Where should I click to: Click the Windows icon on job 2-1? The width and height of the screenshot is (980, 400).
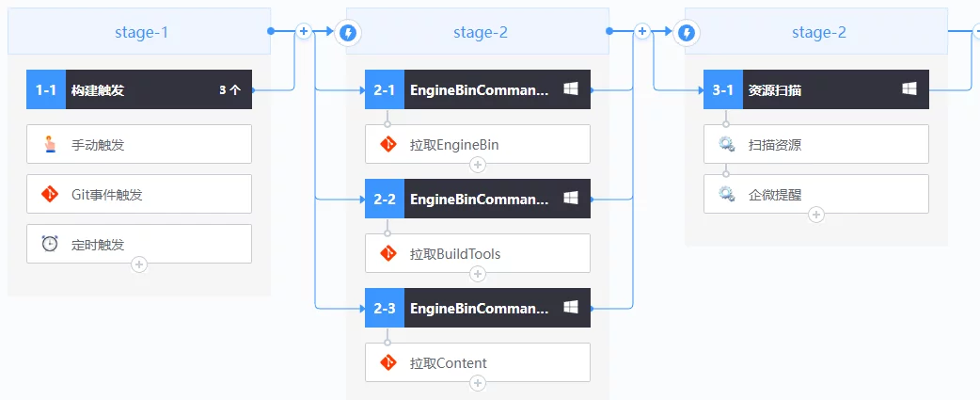[571, 89]
